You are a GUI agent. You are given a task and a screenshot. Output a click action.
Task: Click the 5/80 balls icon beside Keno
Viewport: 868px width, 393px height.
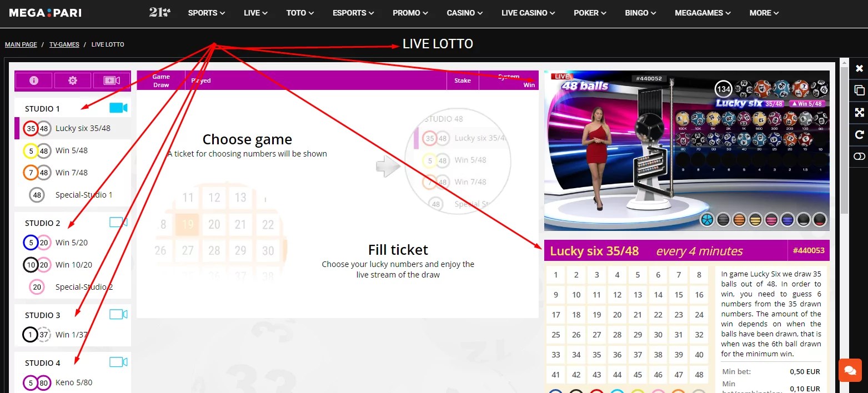(37, 382)
